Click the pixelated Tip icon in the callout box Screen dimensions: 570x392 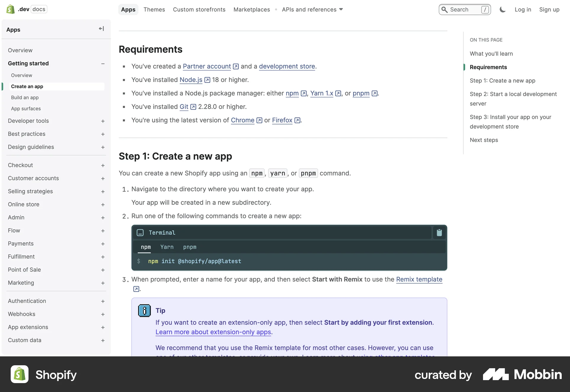(x=144, y=310)
